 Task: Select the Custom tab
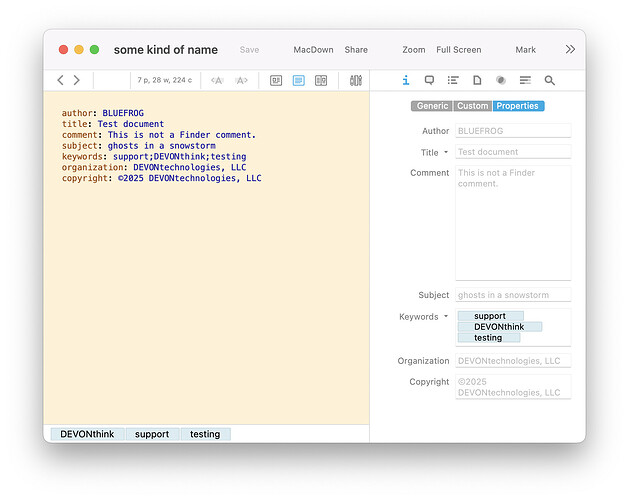point(473,106)
